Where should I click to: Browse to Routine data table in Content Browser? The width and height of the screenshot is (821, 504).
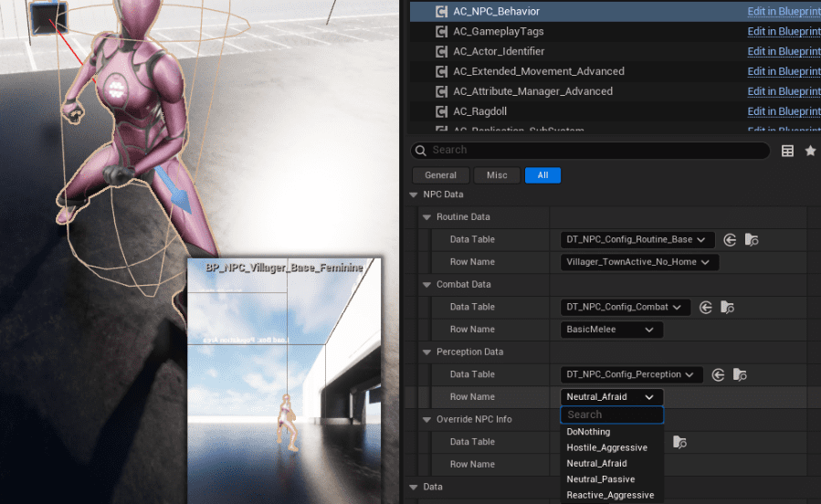752,240
